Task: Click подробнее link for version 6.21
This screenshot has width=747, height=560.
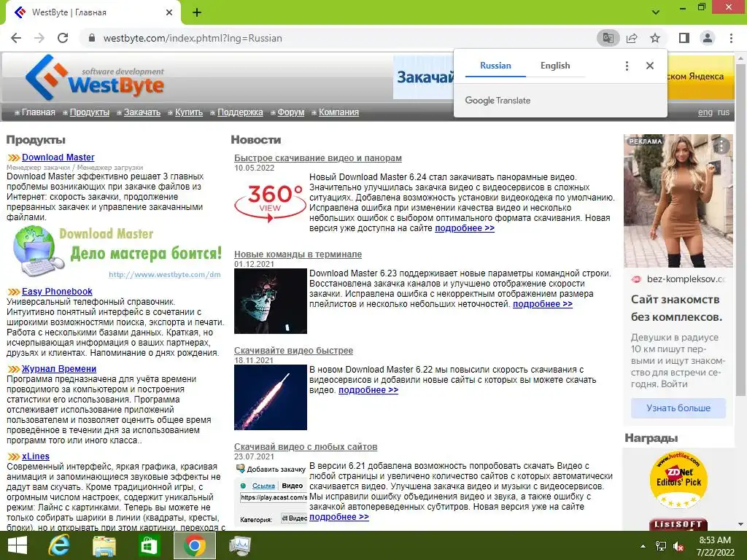Action: [338, 517]
